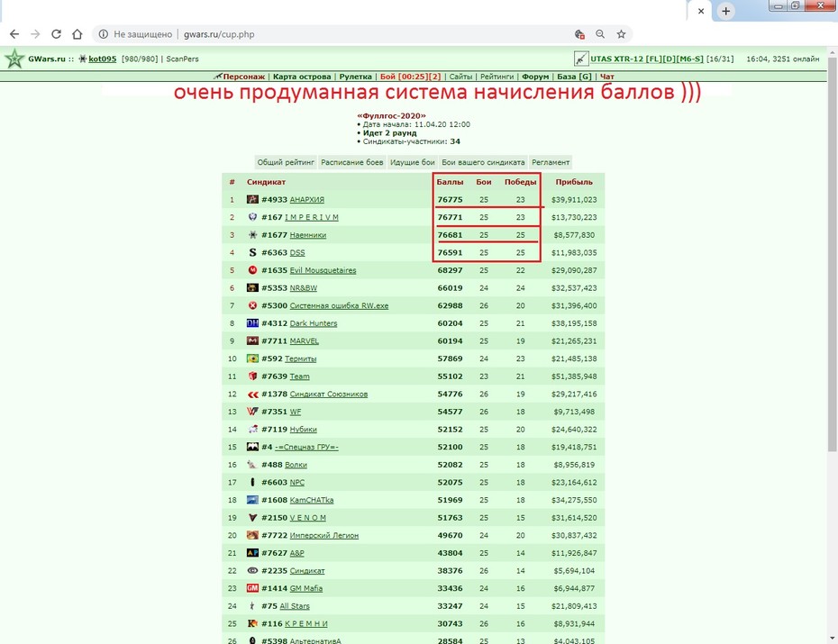
Task: Click the Наемники syndicate emblem icon
Action: pyautogui.click(x=252, y=234)
